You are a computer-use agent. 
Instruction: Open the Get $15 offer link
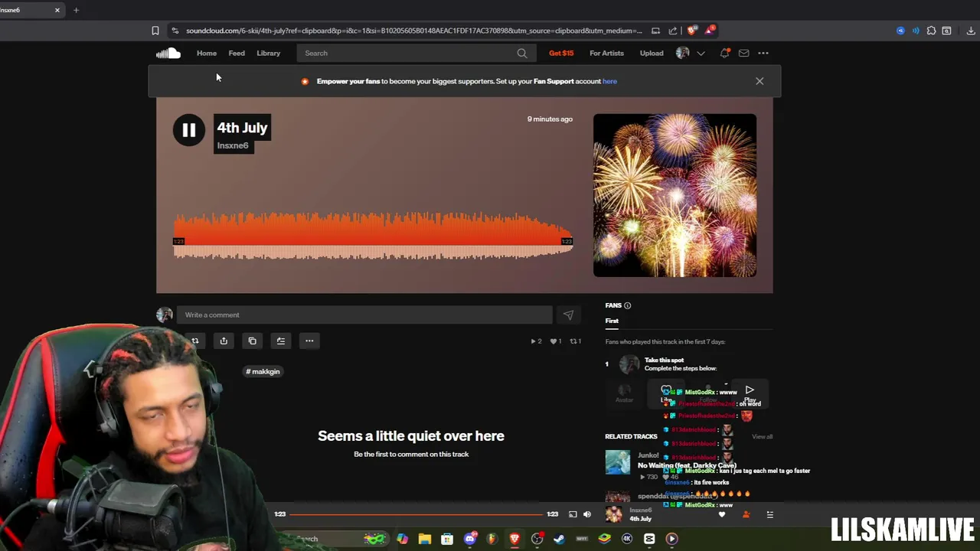tap(561, 53)
